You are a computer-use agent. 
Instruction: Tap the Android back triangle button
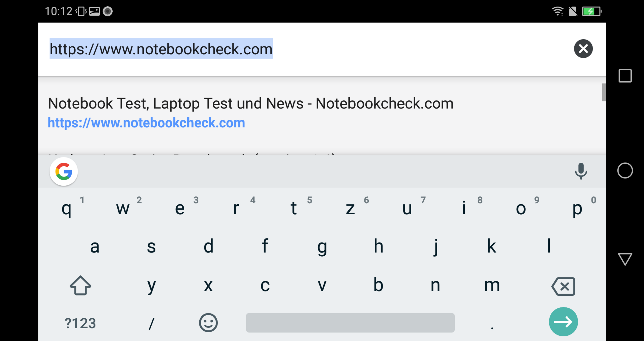[625, 259]
